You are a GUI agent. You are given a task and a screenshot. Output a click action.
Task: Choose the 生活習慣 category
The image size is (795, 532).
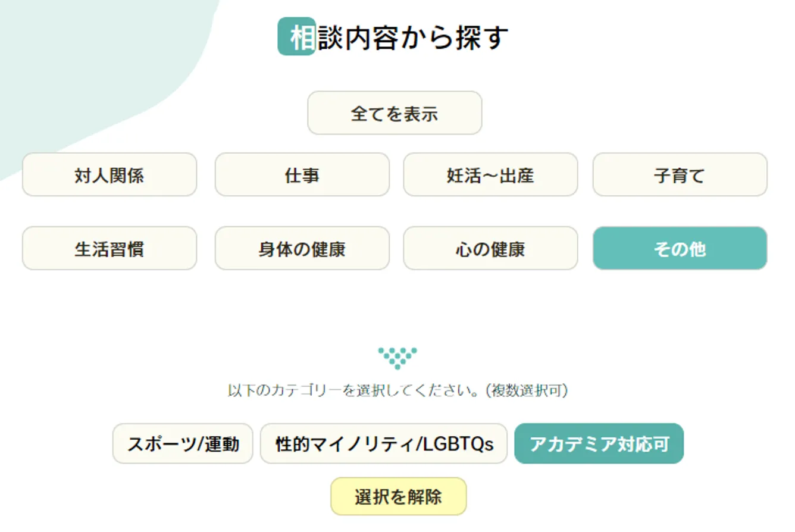click(x=109, y=248)
